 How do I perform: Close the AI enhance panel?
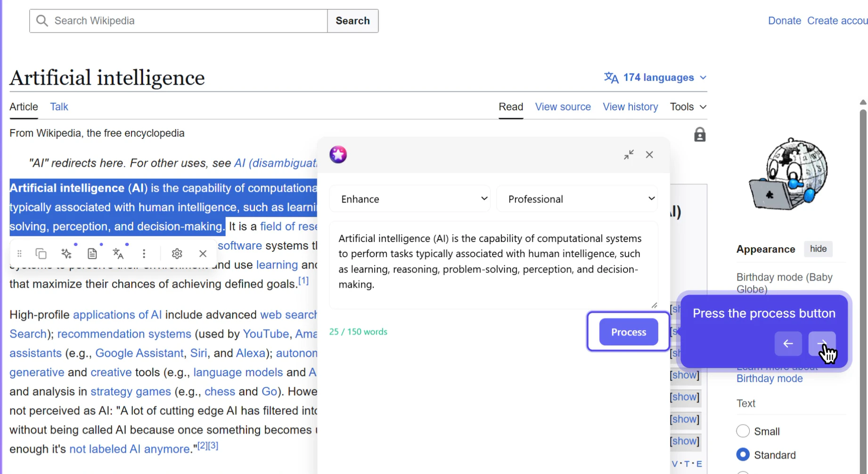click(650, 155)
